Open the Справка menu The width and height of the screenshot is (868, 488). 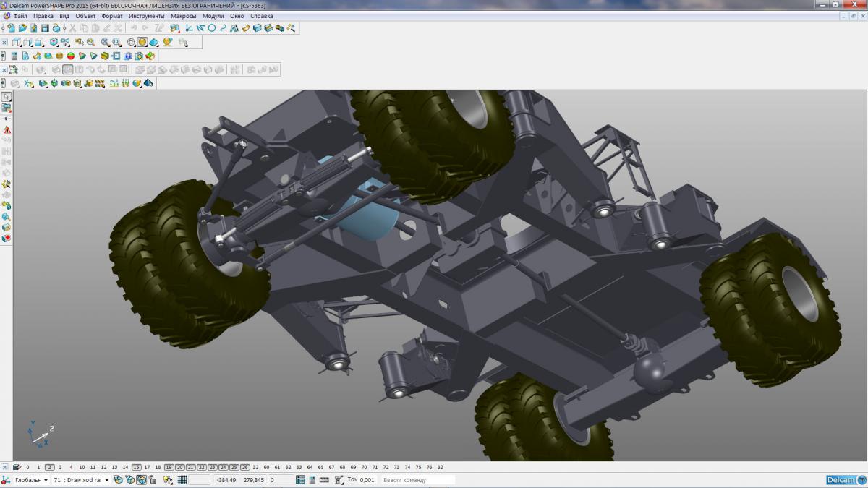[x=262, y=15]
